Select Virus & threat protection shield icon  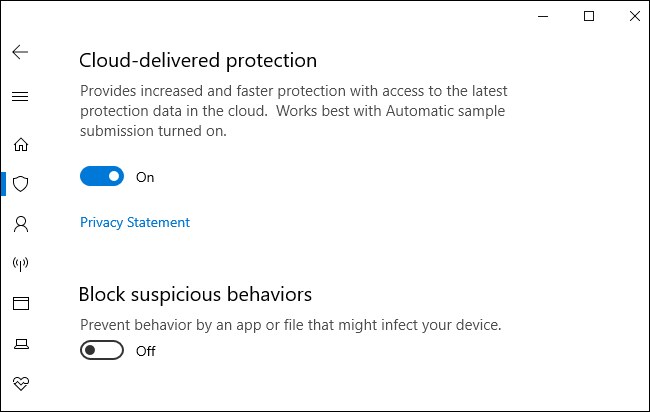[20, 184]
